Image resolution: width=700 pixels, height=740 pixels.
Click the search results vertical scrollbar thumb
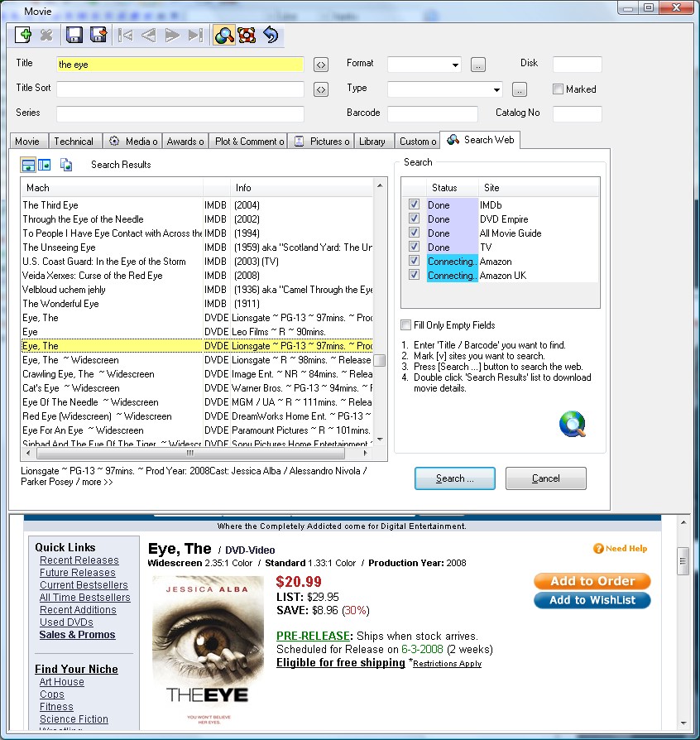click(380, 361)
